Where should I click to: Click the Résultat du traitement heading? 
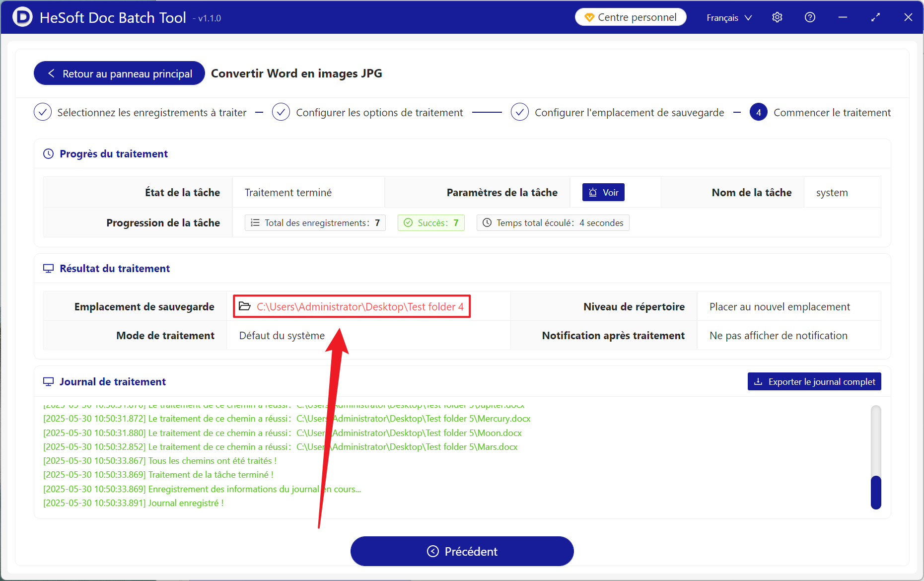115,269
